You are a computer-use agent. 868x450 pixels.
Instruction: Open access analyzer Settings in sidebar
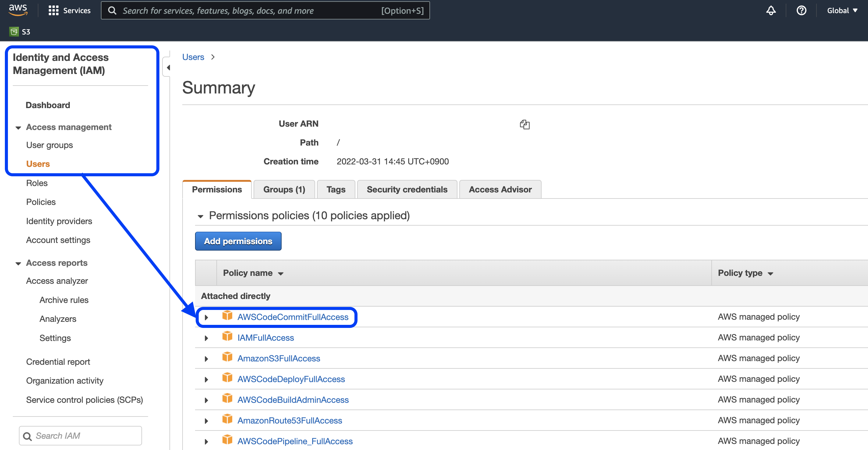(x=55, y=338)
